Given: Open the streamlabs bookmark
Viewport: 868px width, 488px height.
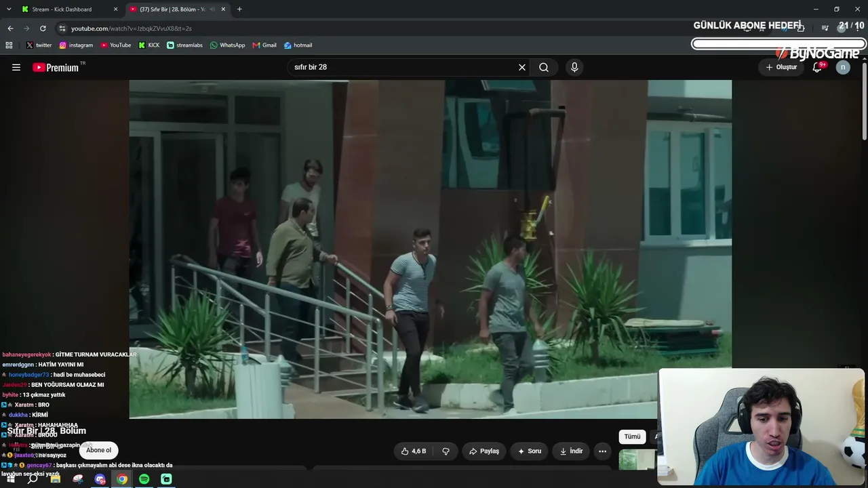Looking at the screenshot, I should [184, 45].
